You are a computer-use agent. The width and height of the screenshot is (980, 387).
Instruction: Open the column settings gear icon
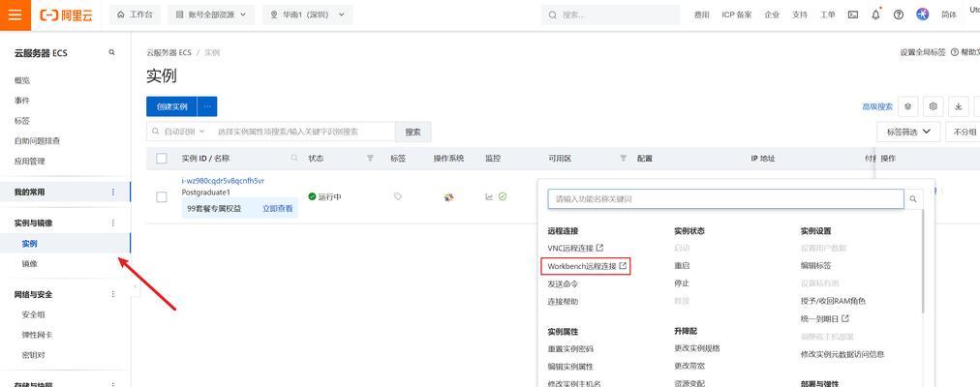click(x=934, y=106)
